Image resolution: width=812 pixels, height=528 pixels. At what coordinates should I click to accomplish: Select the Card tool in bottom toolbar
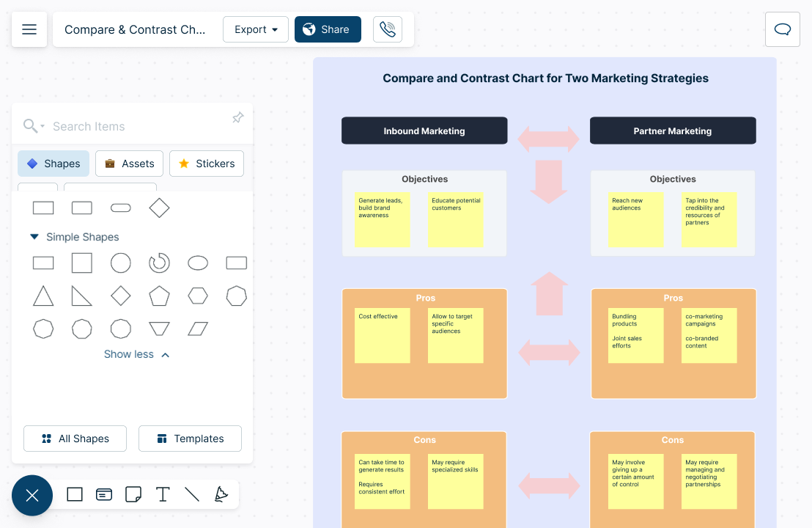(104, 494)
